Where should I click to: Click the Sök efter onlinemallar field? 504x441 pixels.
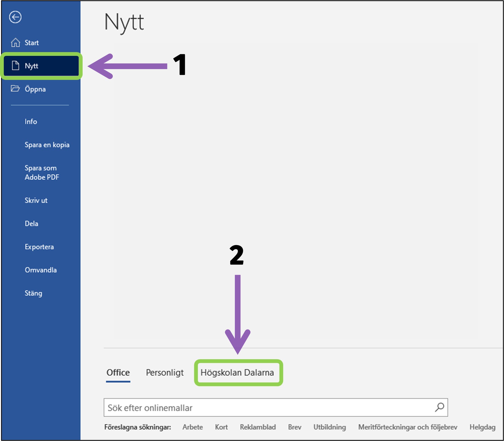click(276, 407)
